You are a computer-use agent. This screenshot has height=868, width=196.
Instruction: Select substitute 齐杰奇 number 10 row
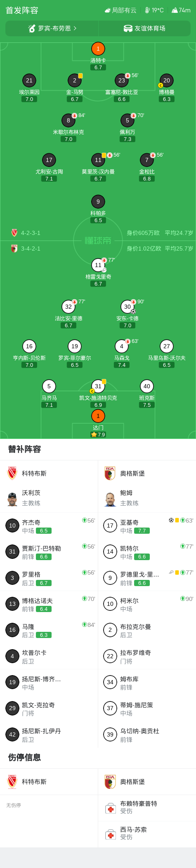(49, 525)
